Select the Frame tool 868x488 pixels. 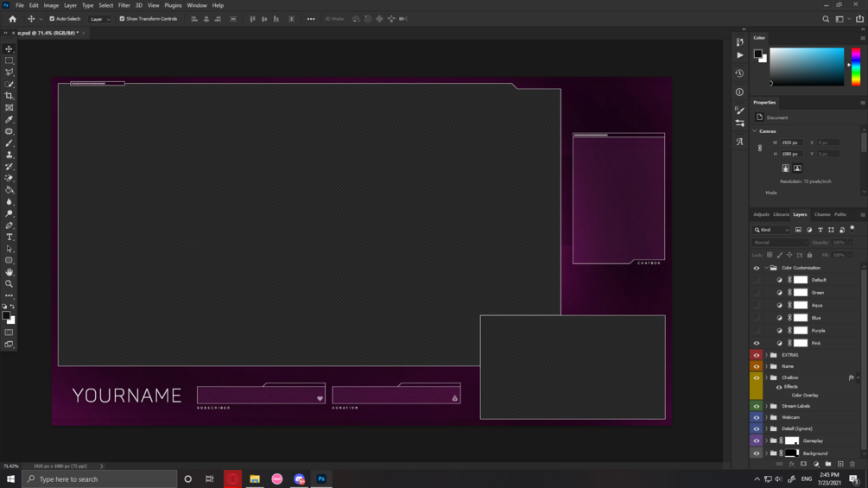click(x=10, y=108)
